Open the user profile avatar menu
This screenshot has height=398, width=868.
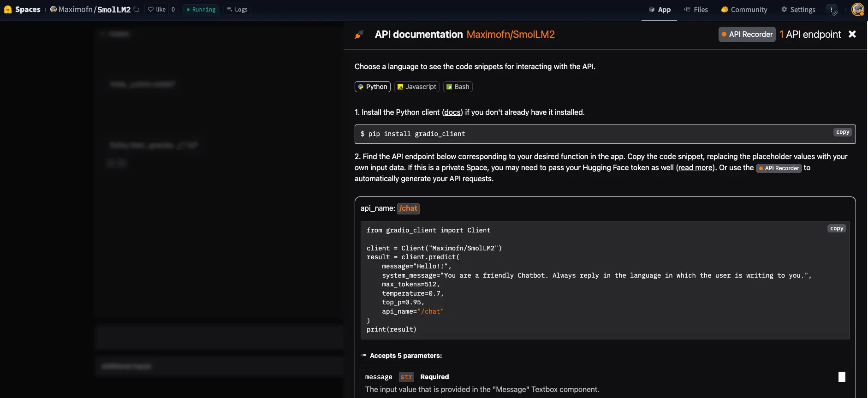(858, 9)
